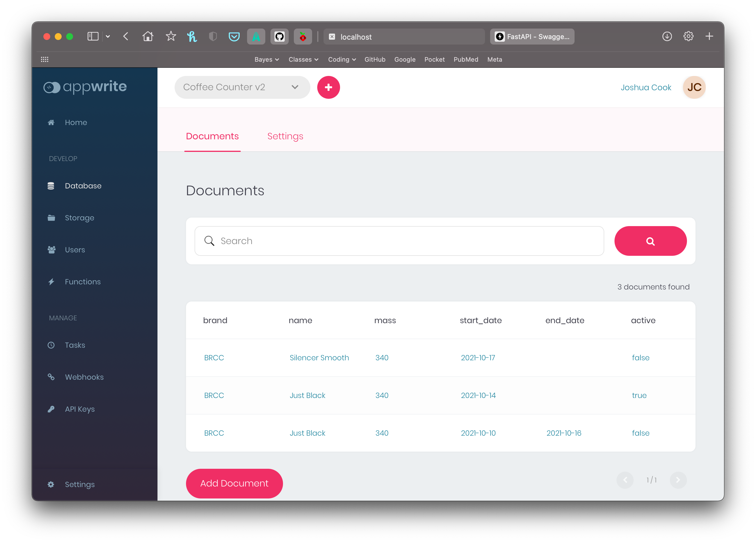Open Database from the sidebar

[83, 186]
